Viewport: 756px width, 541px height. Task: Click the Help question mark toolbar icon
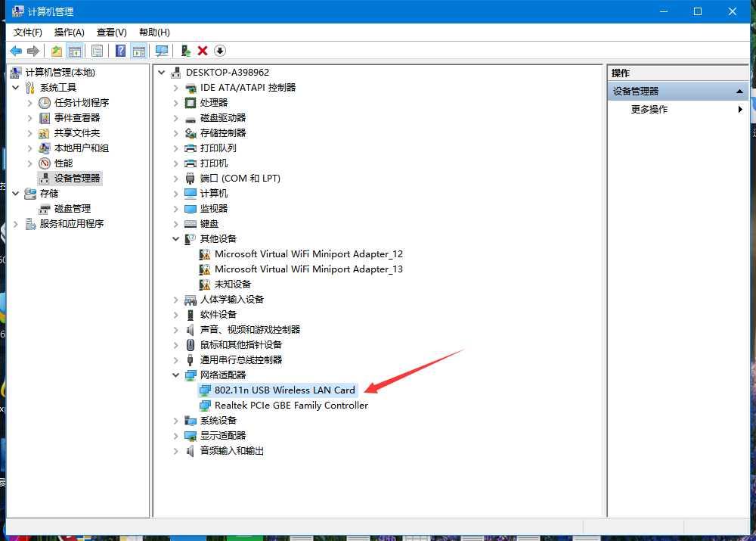tap(120, 51)
